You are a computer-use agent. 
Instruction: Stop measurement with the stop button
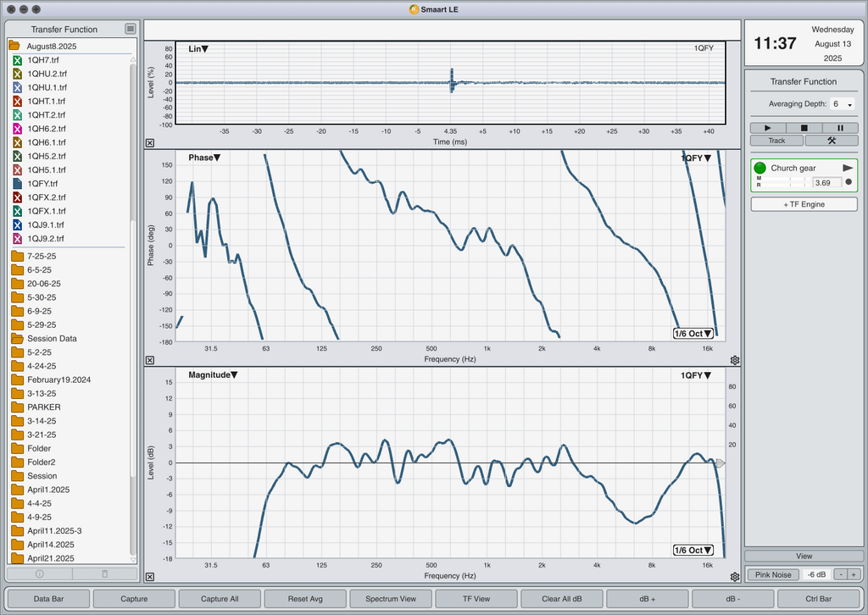tap(804, 128)
